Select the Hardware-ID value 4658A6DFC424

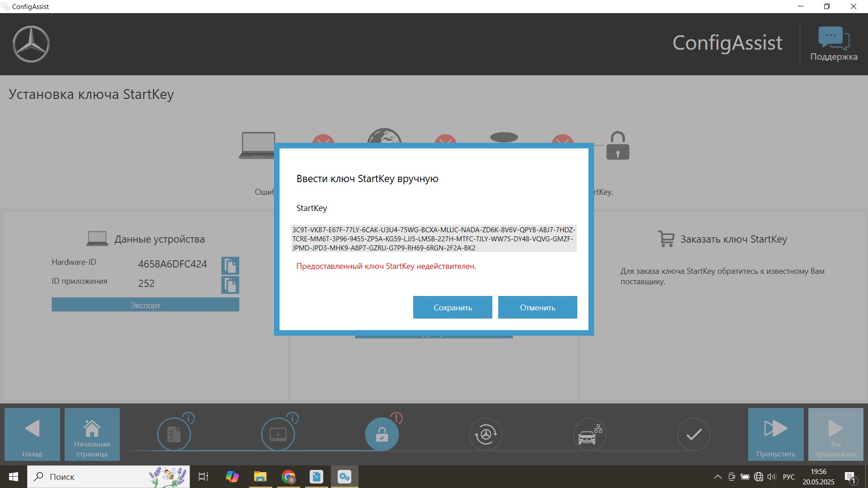click(172, 264)
